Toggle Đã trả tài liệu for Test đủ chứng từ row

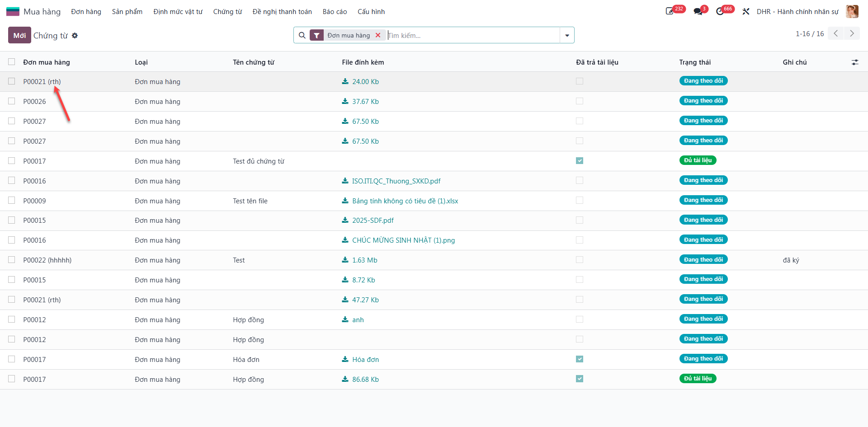pyautogui.click(x=580, y=161)
